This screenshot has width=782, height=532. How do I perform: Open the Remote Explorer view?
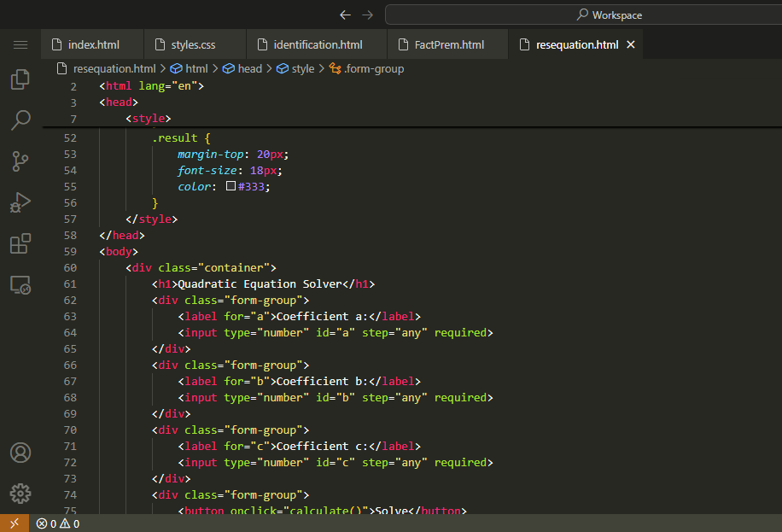pyautogui.click(x=20, y=285)
